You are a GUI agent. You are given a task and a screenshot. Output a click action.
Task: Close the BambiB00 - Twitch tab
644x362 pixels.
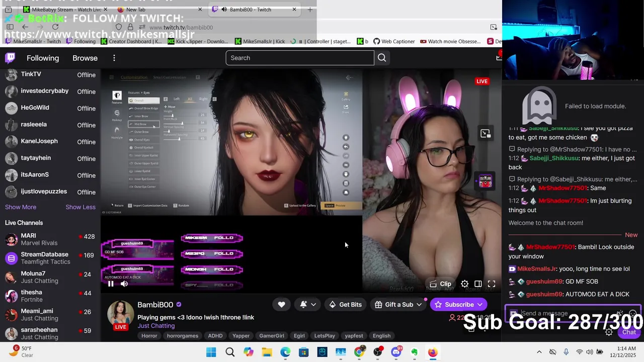pos(294,9)
